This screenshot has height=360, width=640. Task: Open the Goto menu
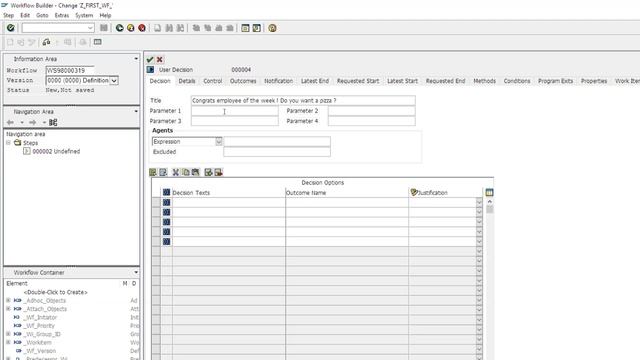pos(42,15)
